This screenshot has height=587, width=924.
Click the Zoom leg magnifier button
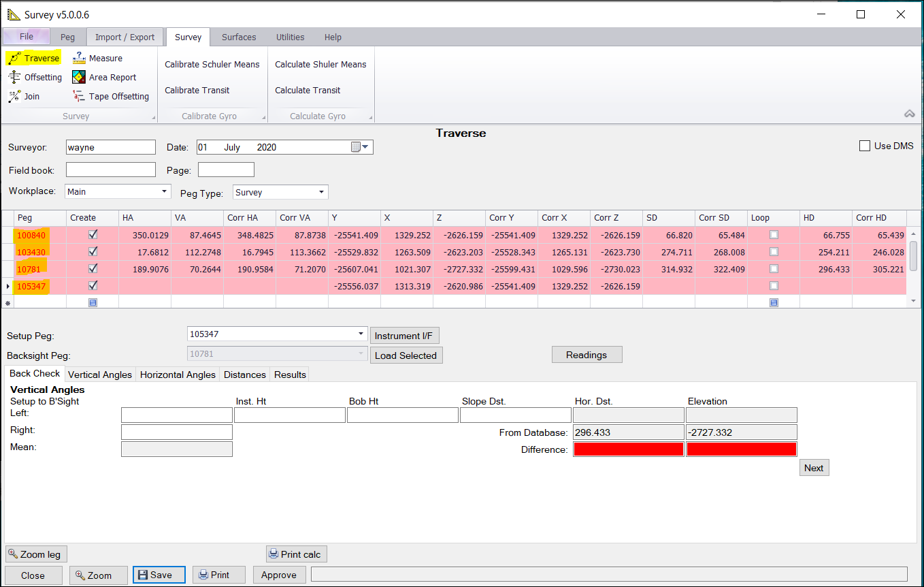point(36,554)
